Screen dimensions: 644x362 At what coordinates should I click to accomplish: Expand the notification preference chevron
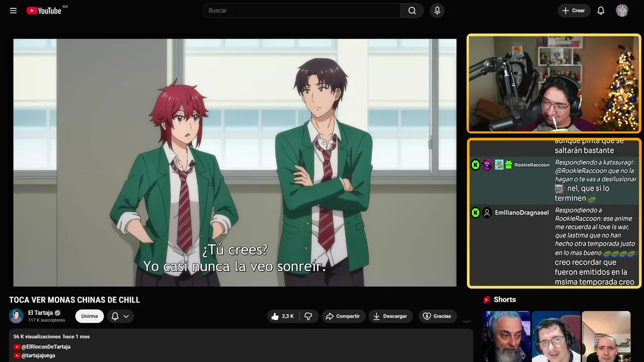coord(126,316)
